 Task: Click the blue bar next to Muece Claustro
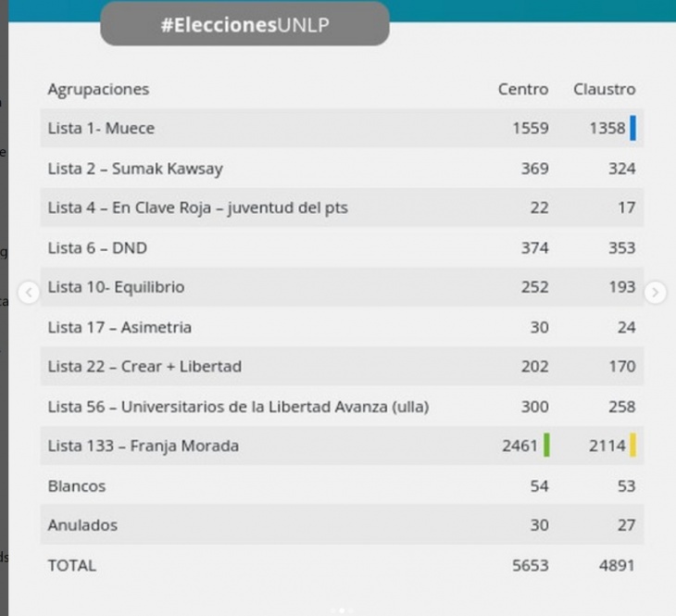tap(632, 128)
